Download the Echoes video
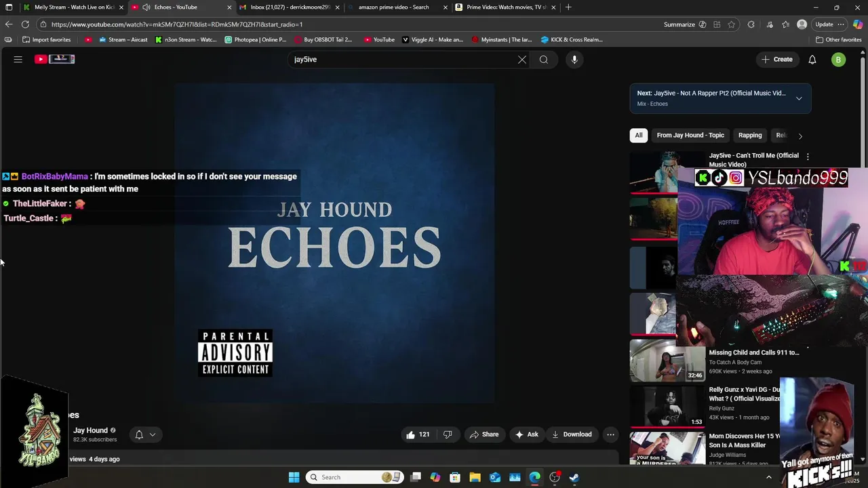Viewport: 868px width, 488px height. pos(572,434)
